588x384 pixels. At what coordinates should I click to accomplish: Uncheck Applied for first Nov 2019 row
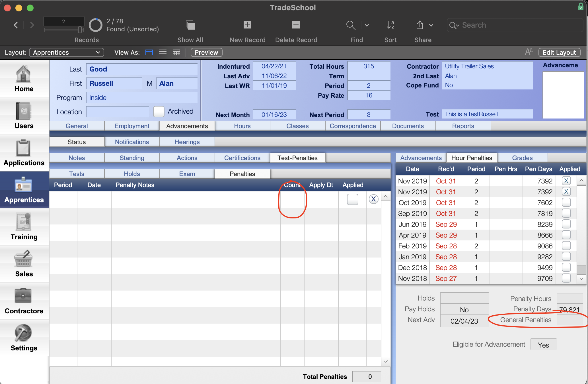click(x=566, y=181)
